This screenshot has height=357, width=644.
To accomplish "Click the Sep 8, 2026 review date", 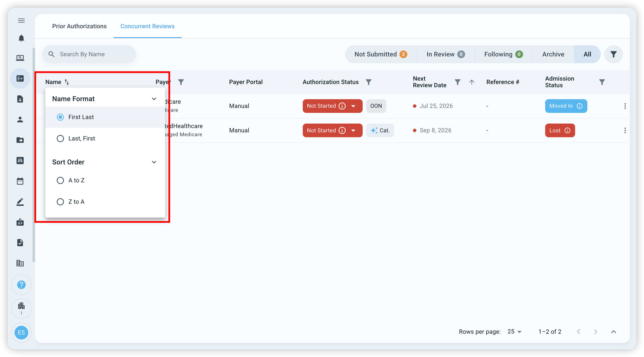I will [x=435, y=130].
